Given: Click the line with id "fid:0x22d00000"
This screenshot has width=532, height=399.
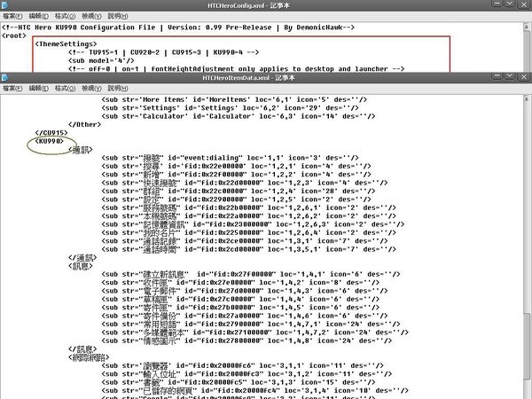Looking at the screenshot, I should 245,183.
